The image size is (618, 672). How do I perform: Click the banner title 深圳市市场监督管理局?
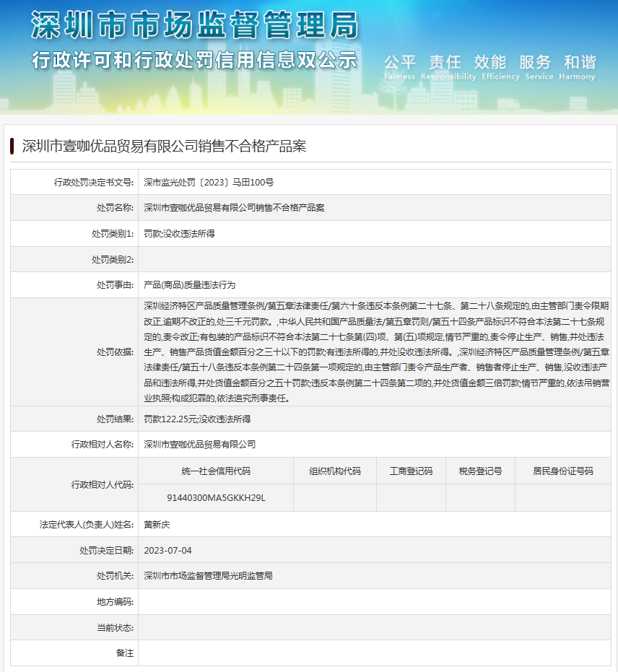click(195, 25)
